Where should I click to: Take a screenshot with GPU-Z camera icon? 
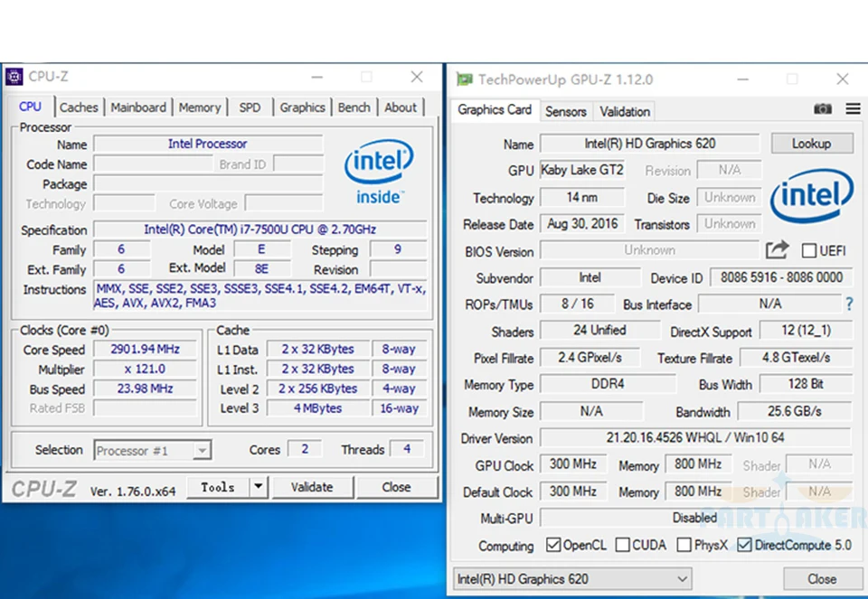click(823, 109)
